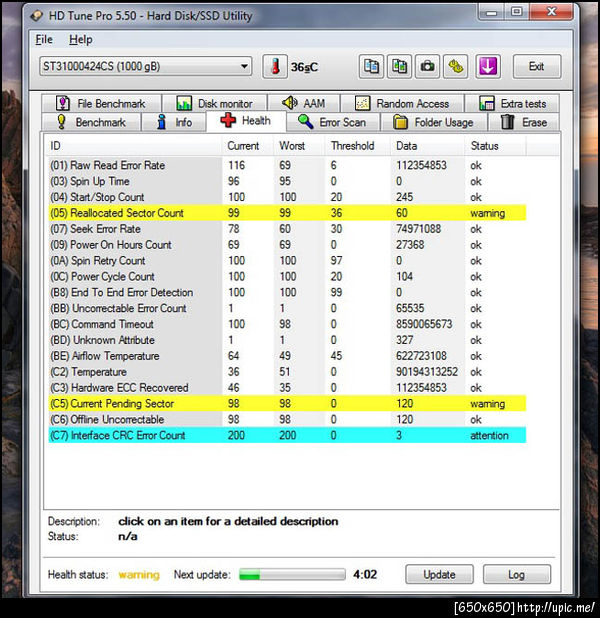Select the Health tab

click(x=246, y=121)
